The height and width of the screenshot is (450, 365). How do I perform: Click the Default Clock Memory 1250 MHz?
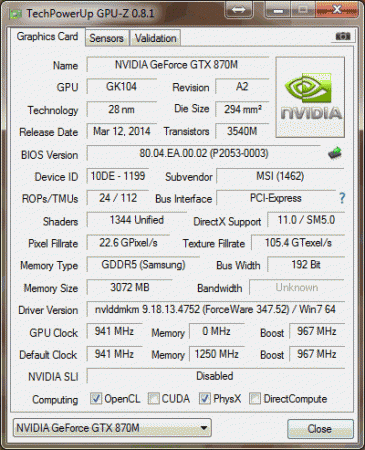217,354
